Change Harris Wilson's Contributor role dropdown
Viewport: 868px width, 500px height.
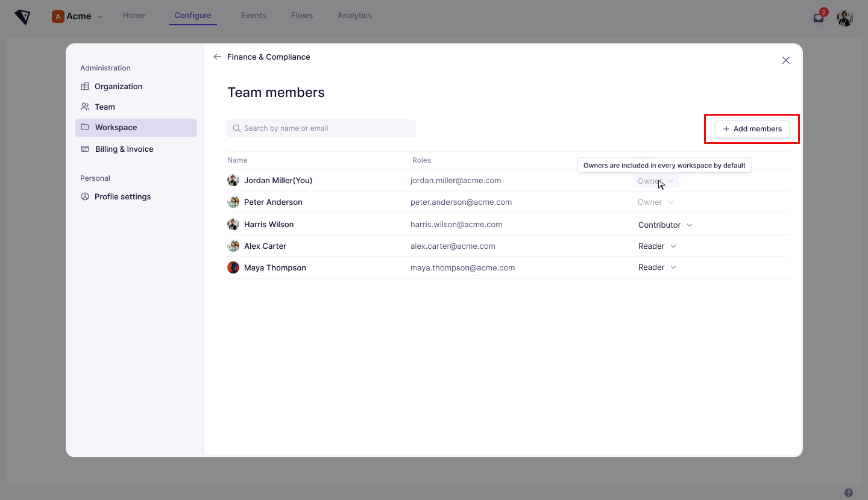(665, 225)
